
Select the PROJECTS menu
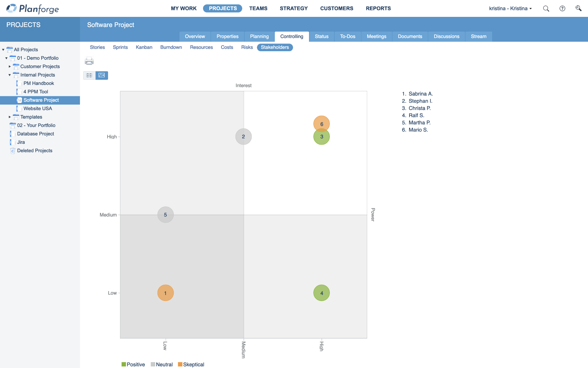[x=223, y=8]
